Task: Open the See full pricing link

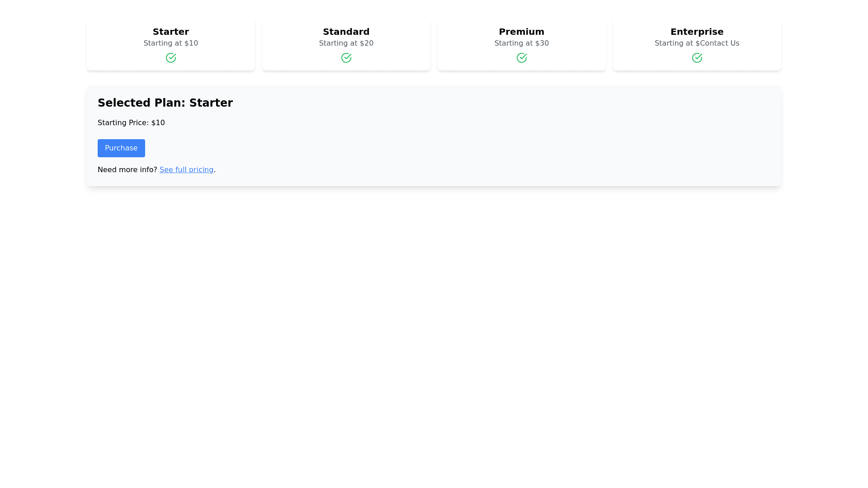Action: (186, 170)
